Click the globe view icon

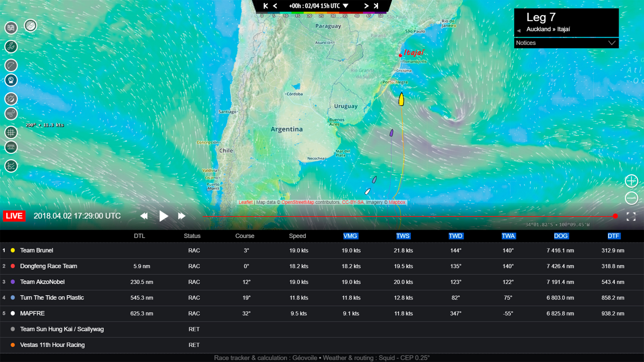click(11, 80)
